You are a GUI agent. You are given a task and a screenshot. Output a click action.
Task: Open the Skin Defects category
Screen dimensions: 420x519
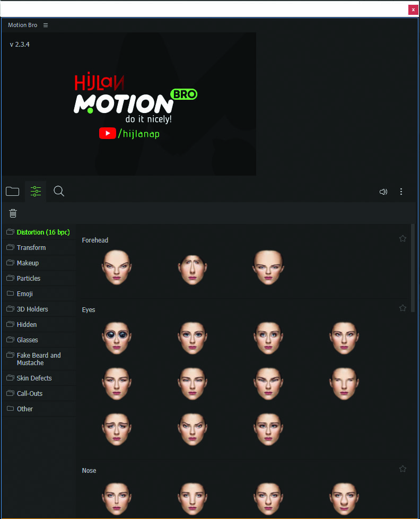tap(39, 378)
